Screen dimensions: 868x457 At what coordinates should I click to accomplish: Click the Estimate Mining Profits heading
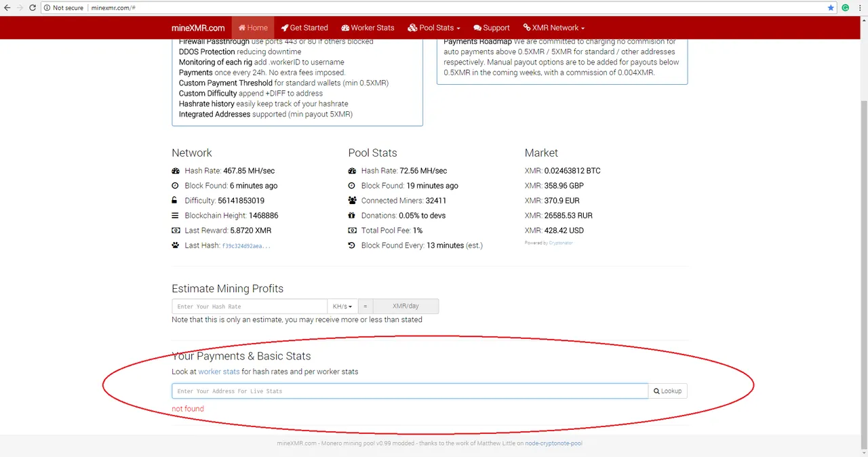[228, 289]
